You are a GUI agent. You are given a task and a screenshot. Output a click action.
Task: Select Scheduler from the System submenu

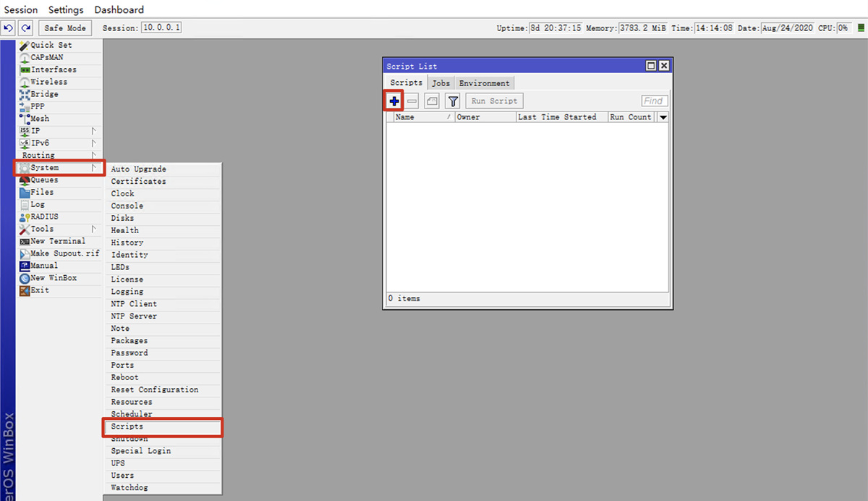click(132, 414)
